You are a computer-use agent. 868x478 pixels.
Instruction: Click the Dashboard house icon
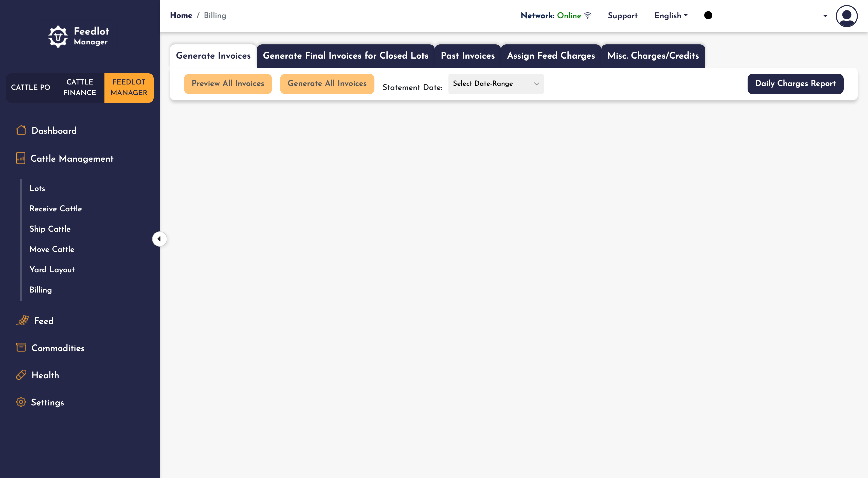click(21, 130)
